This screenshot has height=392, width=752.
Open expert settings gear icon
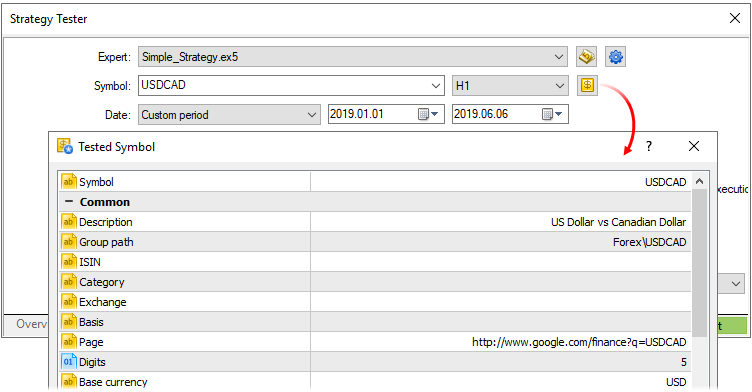(x=615, y=57)
